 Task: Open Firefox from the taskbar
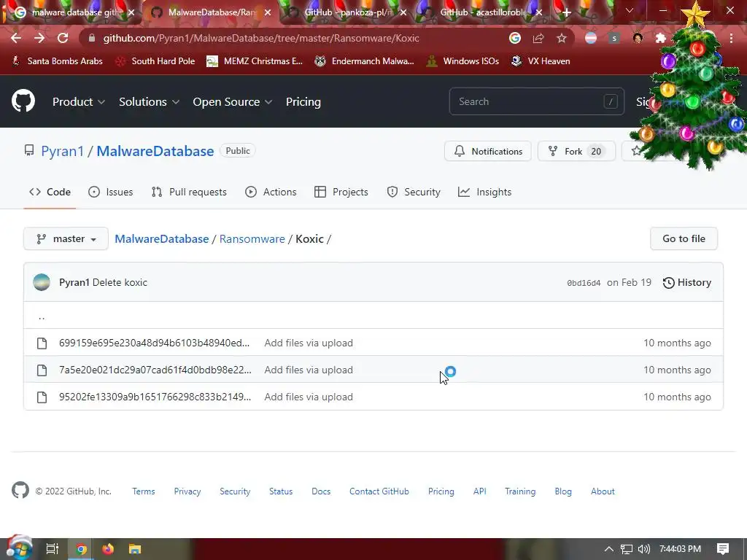coord(108,549)
